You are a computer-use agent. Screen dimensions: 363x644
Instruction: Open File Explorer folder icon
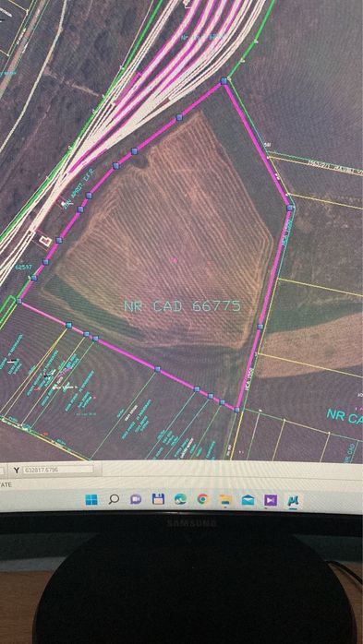click(225, 500)
